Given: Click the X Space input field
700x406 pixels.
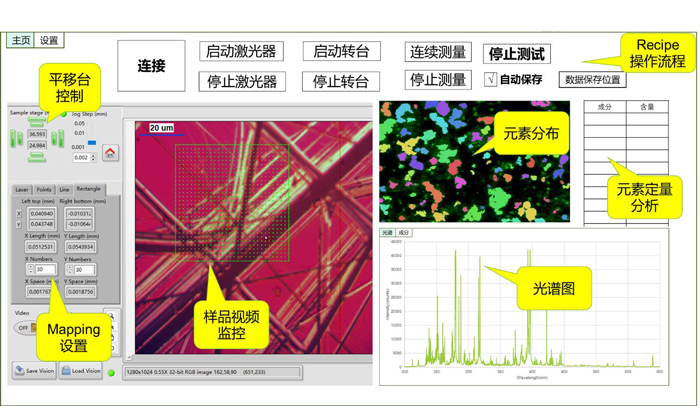Looking at the screenshot, I should pos(39,292).
